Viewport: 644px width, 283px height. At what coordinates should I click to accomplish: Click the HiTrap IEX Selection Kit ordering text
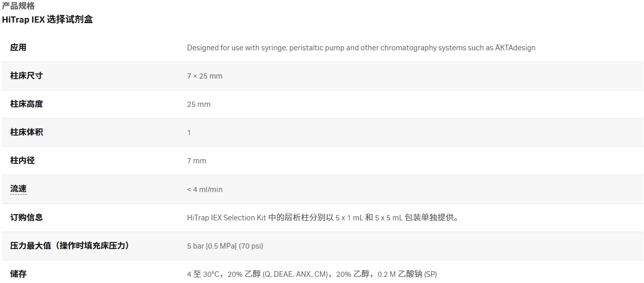[323, 218]
